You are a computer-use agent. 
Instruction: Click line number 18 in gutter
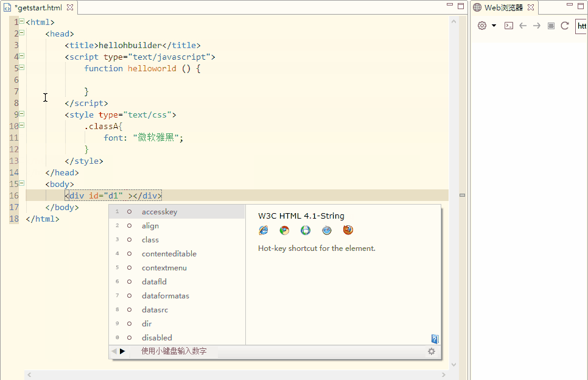point(14,219)
